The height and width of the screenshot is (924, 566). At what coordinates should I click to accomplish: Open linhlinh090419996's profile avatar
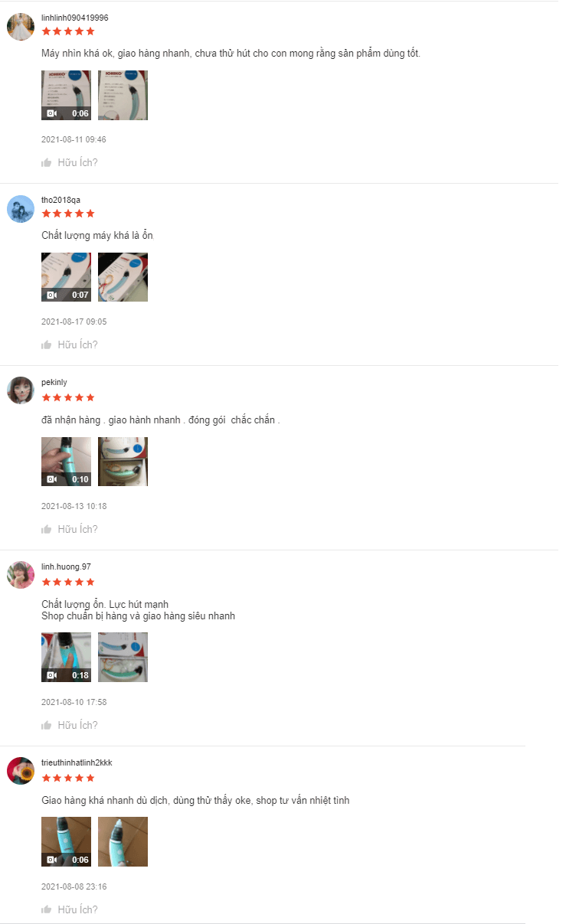(21, 27)
